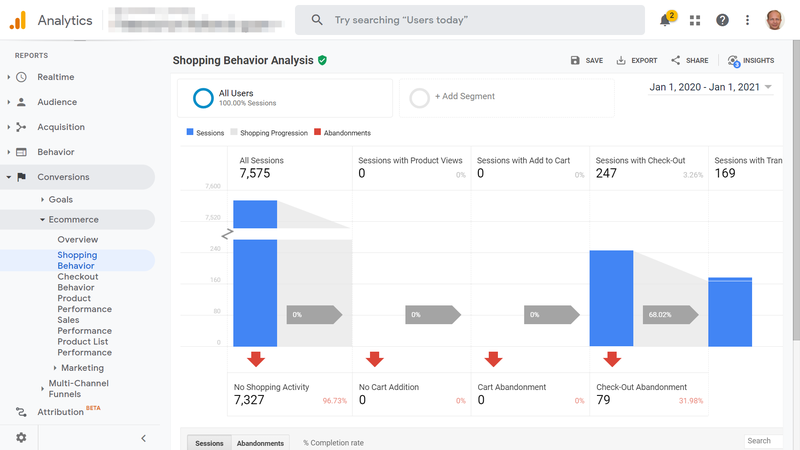Open the Product List Performance report
This screenshot has height=450, width=800.
(84, 347)
